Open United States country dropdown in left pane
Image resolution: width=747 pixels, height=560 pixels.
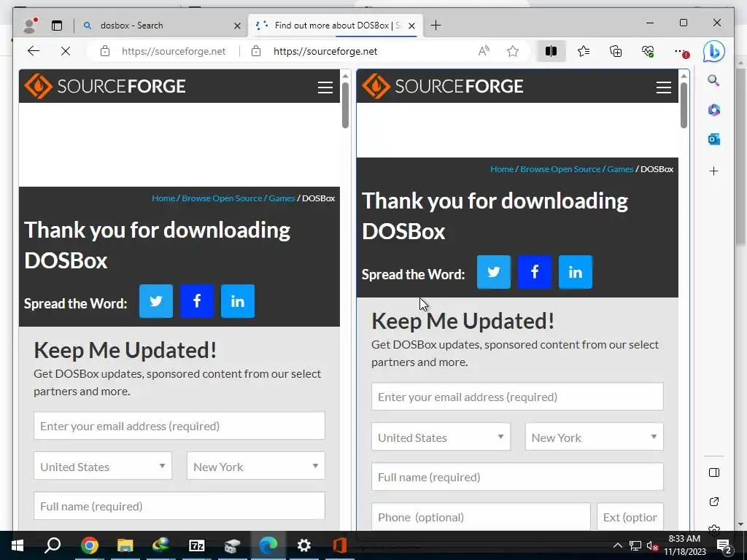[103, 466]
